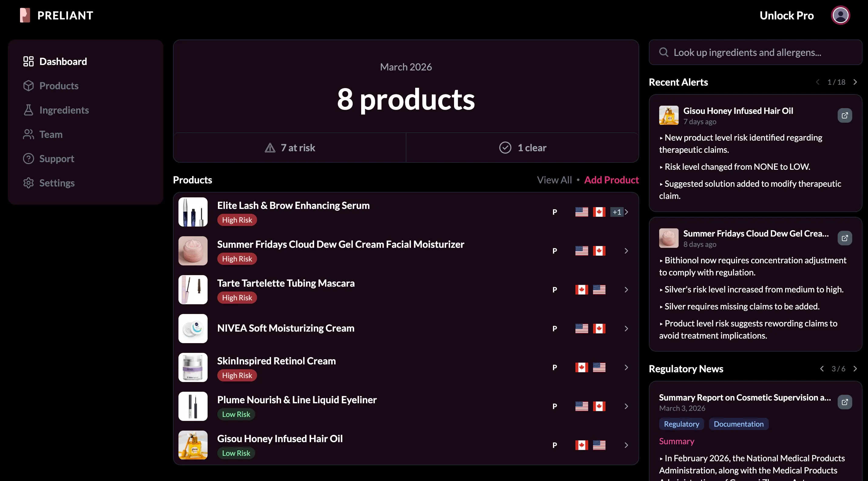Click the Summary heading in Regulatory News
This screenshot has height=481, width=868.
click(x=676, y=441)
